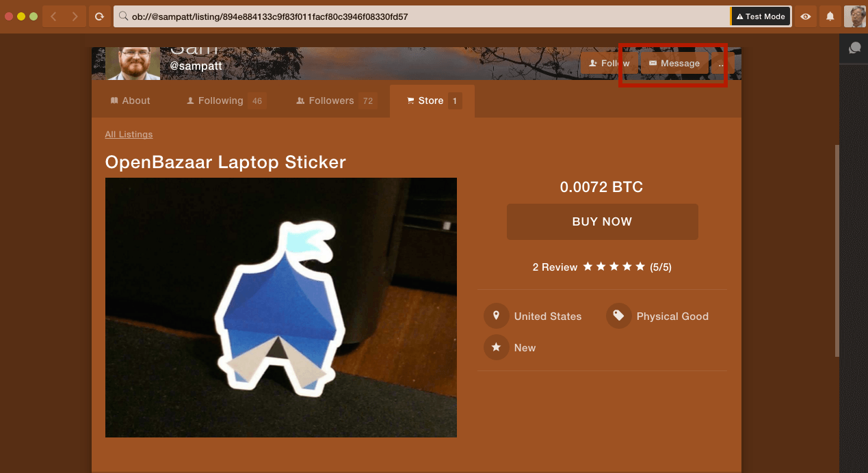Screen dimensions: 868x473
Task: Reload the page with refresh icon
Action: coord(99,16)
